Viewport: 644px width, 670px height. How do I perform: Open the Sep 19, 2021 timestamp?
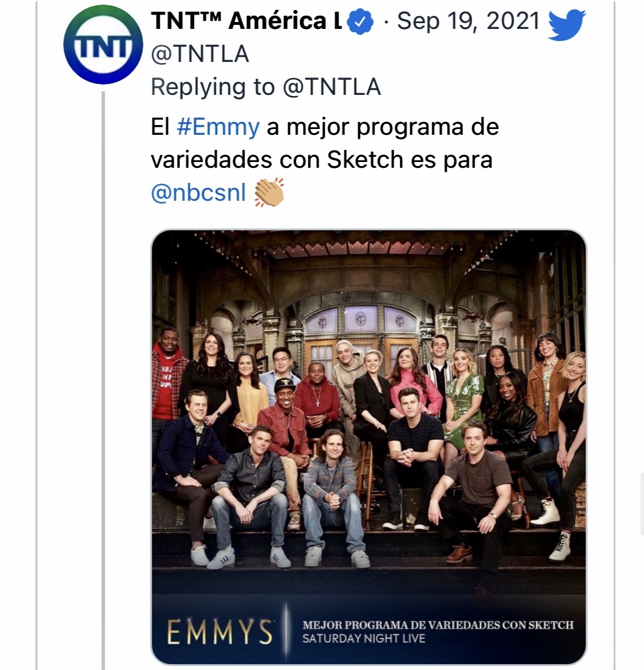468,20
